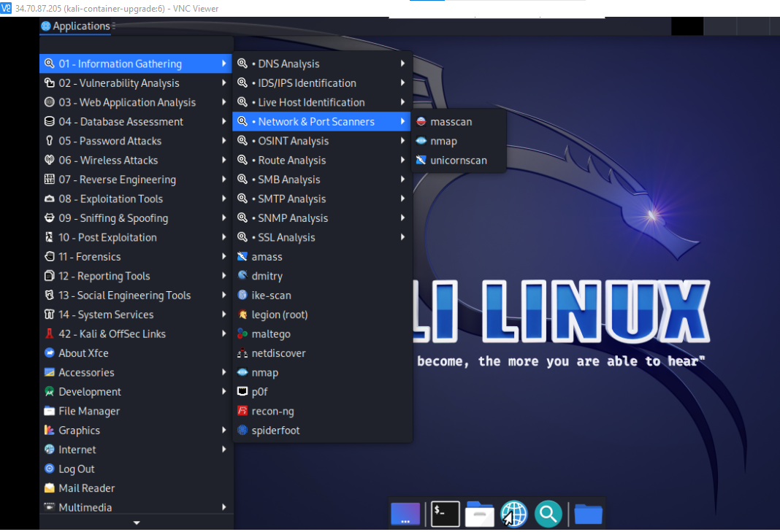Expand IDS/IPS Identification submenu
Viewport: 780px width, 532px height.
click(x=322, y=83)
